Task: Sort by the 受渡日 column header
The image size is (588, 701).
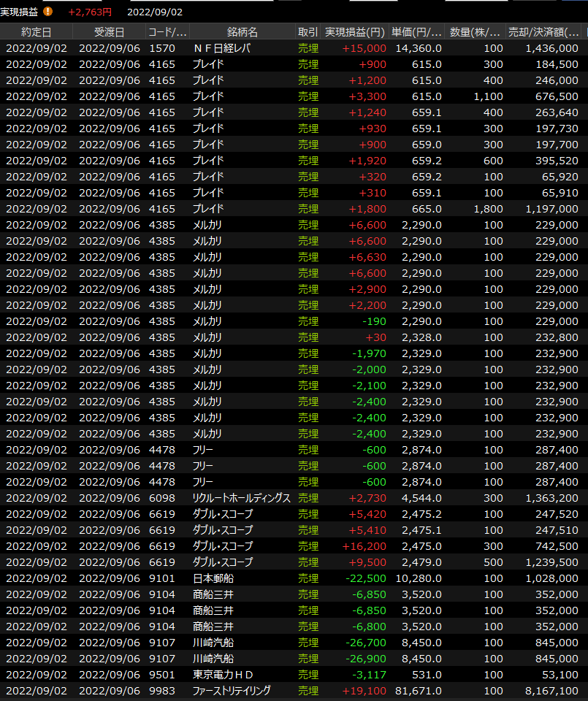Action: pos(110,32)
